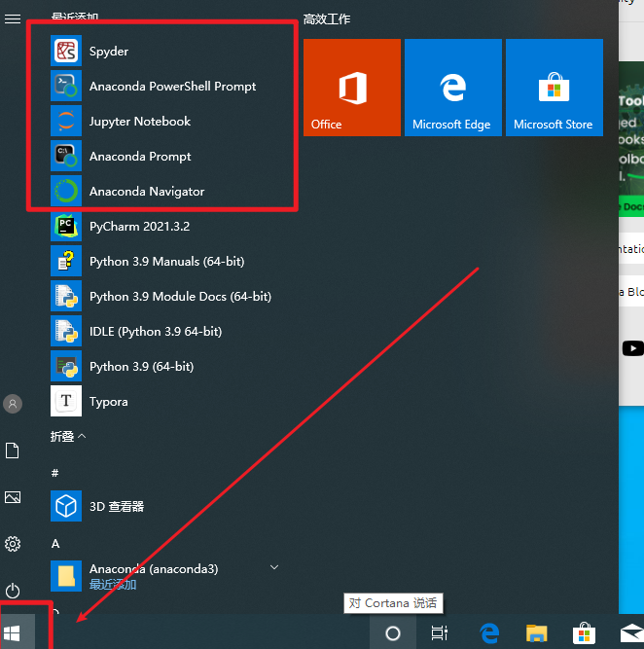Viewport: 644px width, 649px height.
Task: Click 3D 查看器 text label
Action: point(117,507)
